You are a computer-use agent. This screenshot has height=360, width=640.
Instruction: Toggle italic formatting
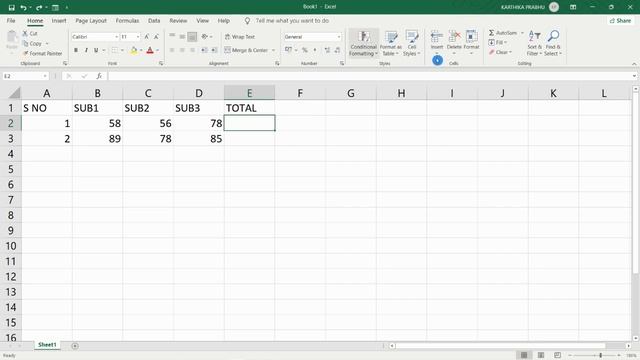[86, 50]
